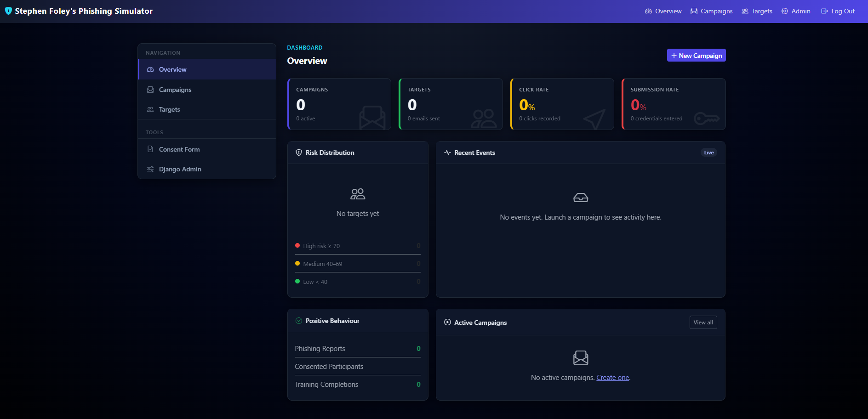This screenshot has width=868, height=419.
Task: Click the Create one link
Action: (612, 377)
